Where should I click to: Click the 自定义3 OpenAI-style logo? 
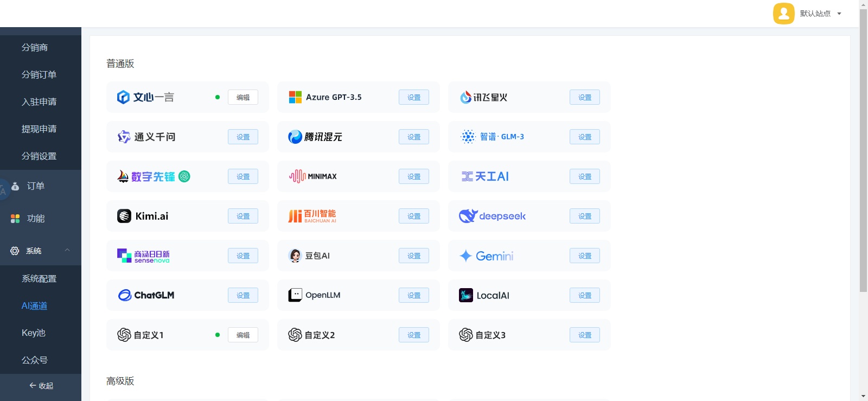[466, 335]
